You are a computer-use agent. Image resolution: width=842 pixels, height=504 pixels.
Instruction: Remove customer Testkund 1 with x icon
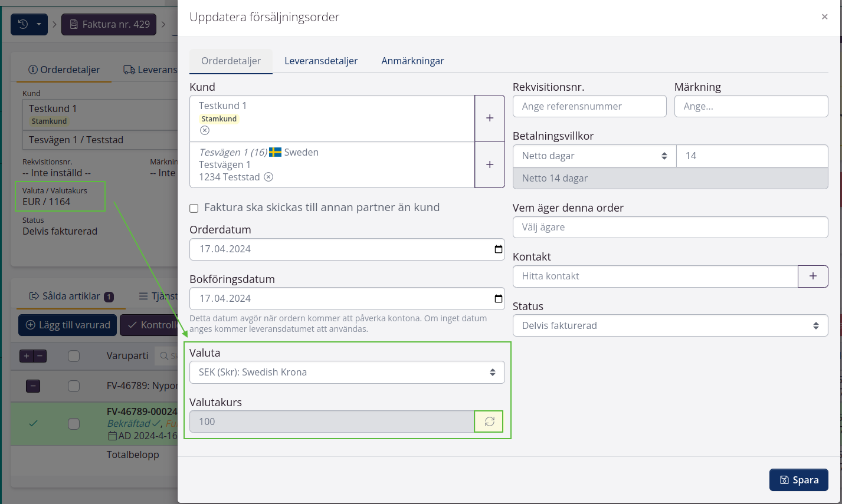point(204,130)
